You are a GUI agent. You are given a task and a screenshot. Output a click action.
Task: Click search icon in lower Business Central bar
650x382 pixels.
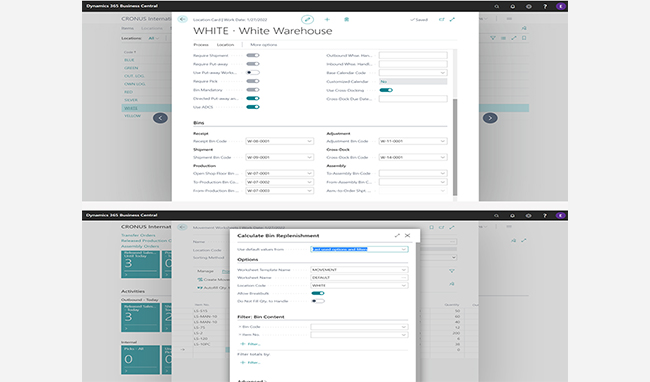tap(496, 215)
